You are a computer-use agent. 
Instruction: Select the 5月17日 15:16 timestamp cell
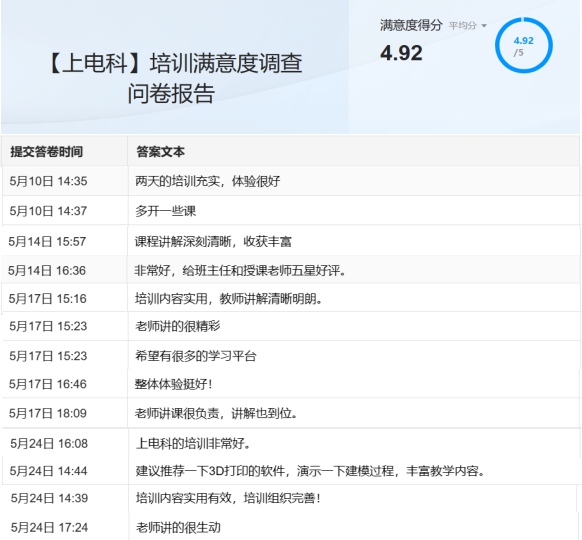click(48, 299)
